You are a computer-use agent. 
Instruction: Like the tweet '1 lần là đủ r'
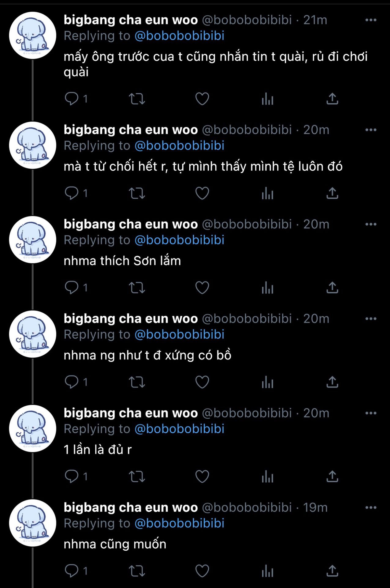[x=202, y=476]
